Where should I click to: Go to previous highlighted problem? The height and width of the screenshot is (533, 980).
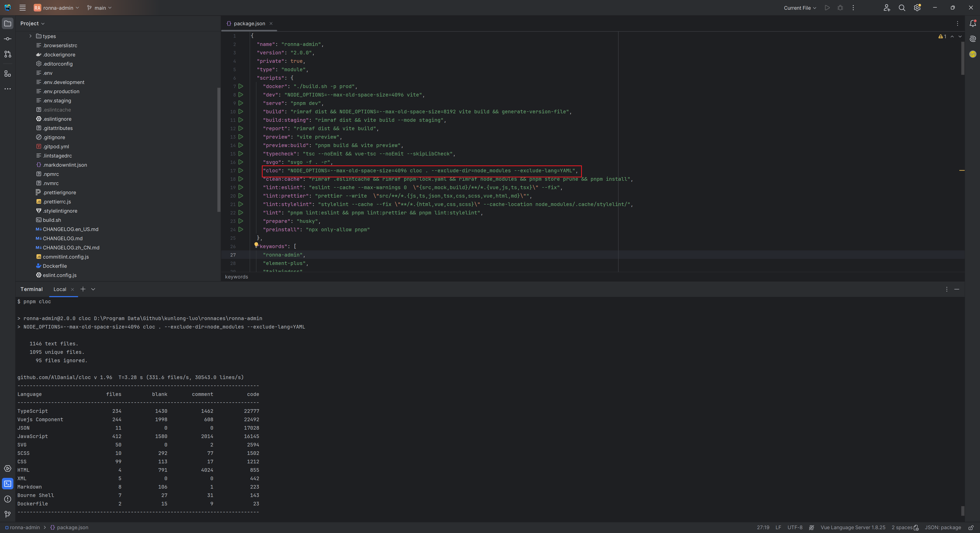click(x=952, y=37)
